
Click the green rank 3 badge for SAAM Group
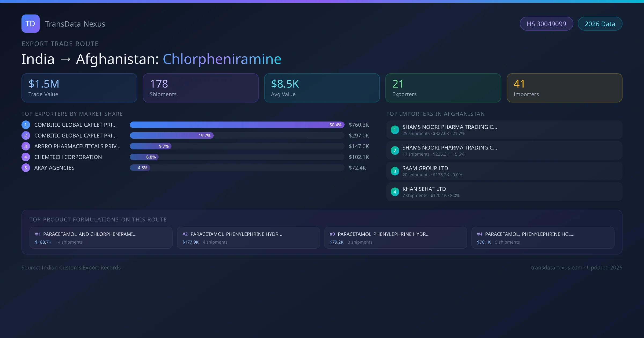tap(395, 171)
